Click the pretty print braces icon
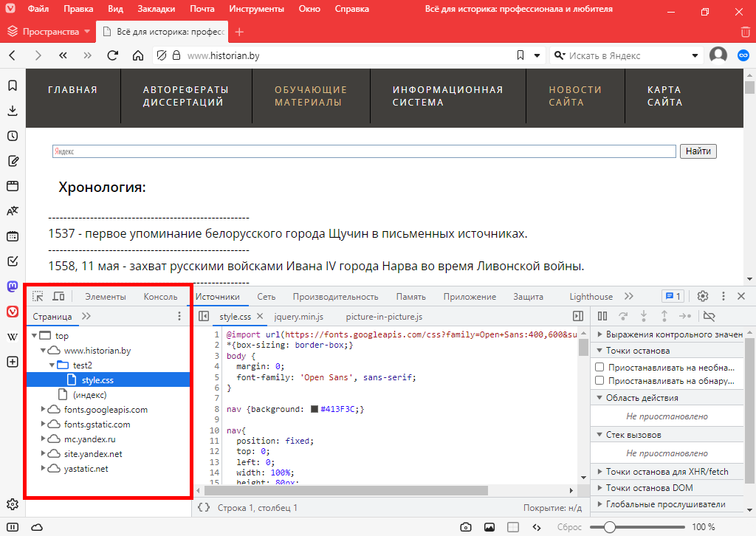 [204, 507]
